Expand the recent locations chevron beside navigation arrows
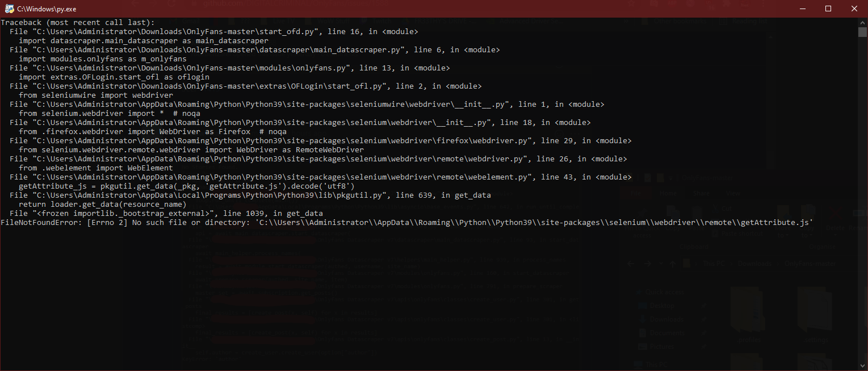Screen dimensions: 868x371 (x=660, y=264)
